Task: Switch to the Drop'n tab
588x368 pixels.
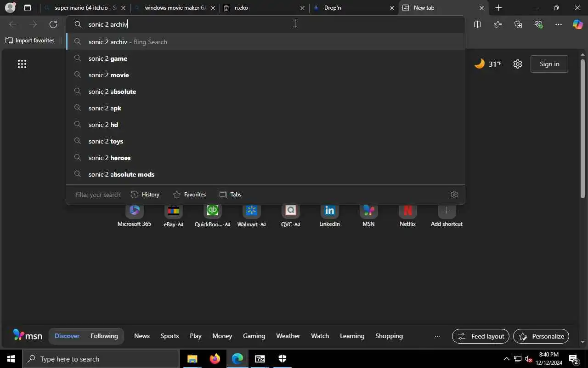Action: pos(354,8)
